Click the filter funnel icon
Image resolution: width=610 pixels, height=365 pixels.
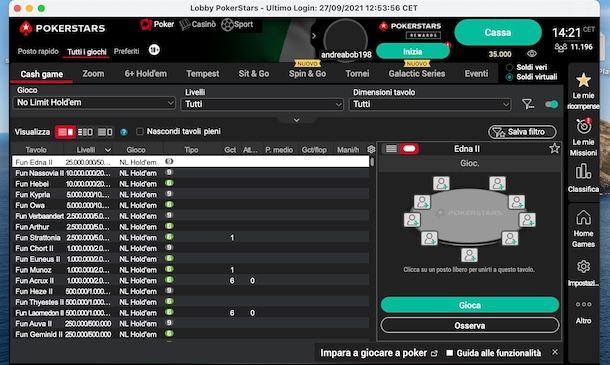tap(528, 104)
